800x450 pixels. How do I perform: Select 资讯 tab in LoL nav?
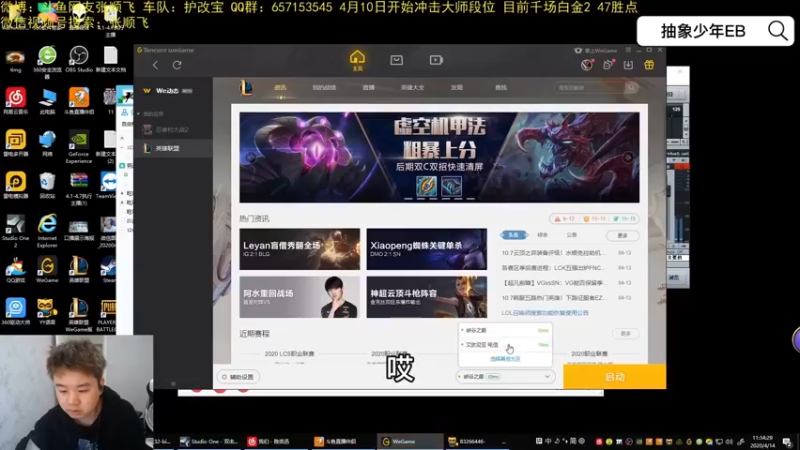coord(280,87)
